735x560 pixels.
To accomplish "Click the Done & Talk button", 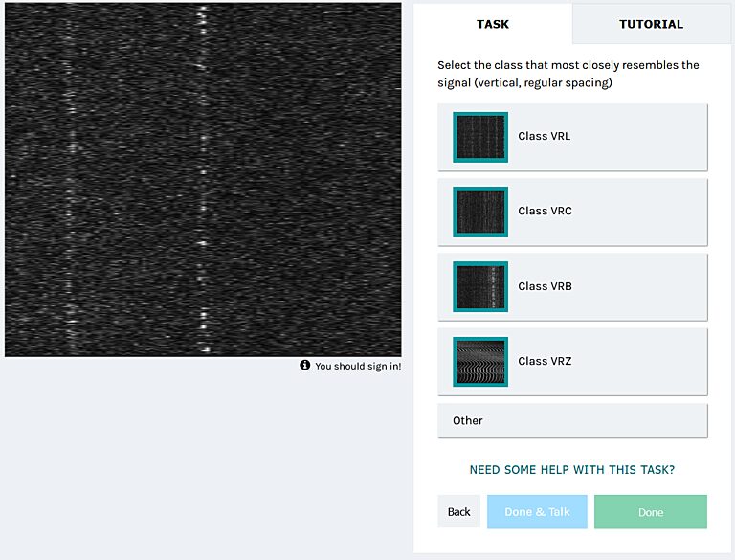I will click(537, 512).
